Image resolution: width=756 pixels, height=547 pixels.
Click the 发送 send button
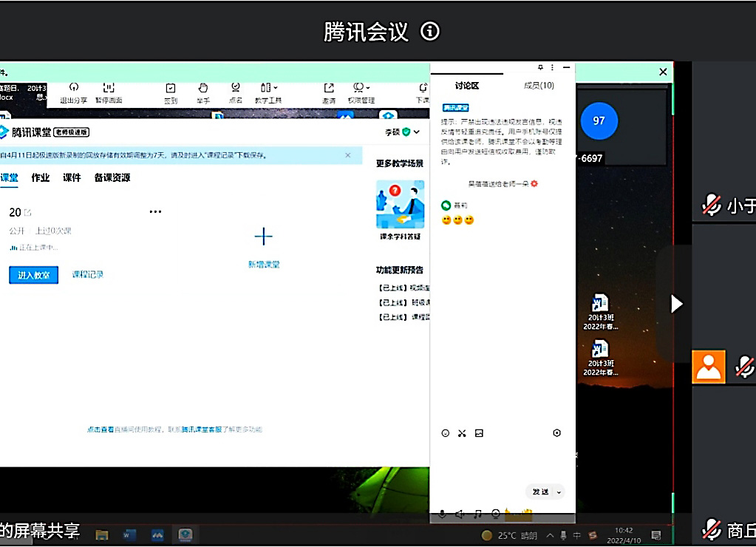tap(540, 492)
